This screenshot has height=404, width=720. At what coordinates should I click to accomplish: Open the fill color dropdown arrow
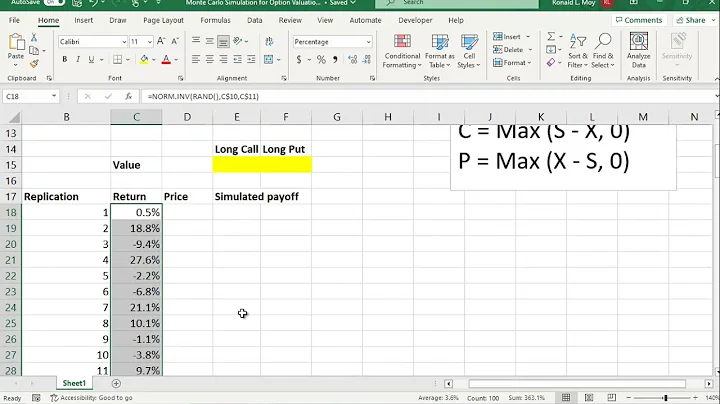(x=153, y=60)
